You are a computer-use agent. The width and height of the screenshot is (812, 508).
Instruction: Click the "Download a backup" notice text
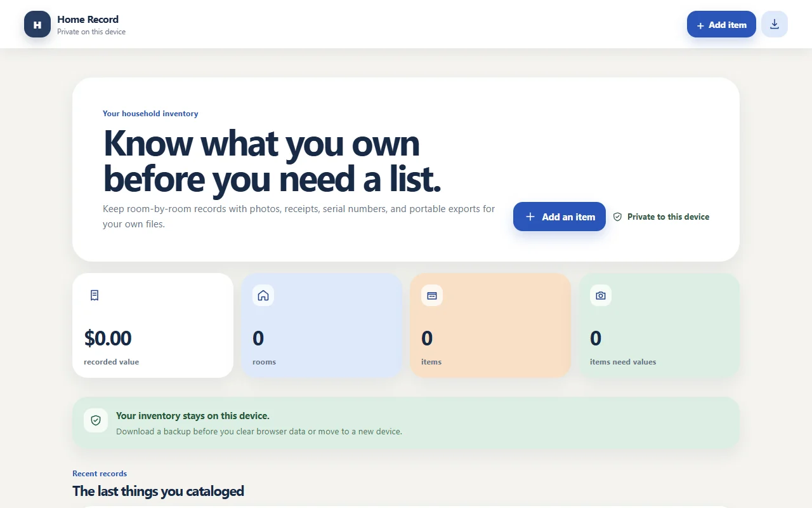pos(259,431)
